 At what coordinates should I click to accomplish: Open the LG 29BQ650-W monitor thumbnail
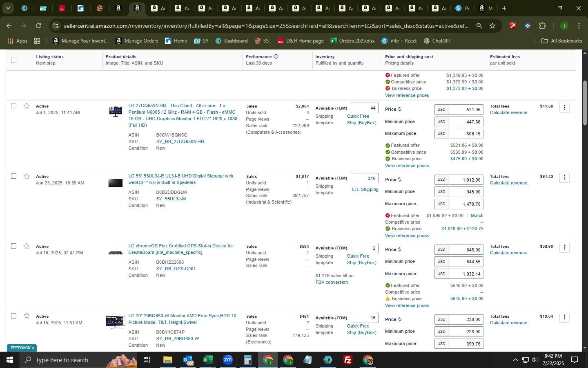(116, 322)
